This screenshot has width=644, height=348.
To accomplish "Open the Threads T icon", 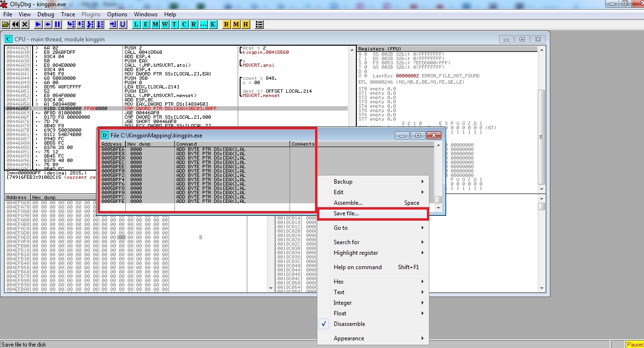I will [x=175, y=24].
